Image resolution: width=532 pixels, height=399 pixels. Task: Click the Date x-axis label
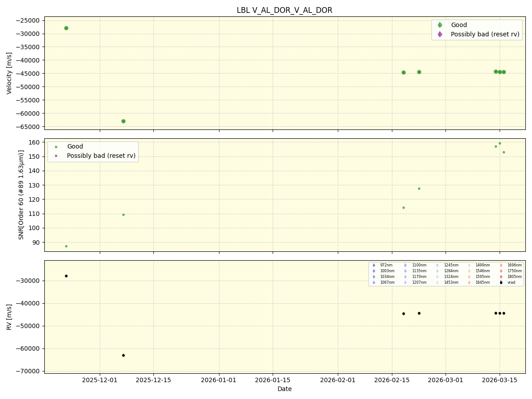[x=285, y=389]
